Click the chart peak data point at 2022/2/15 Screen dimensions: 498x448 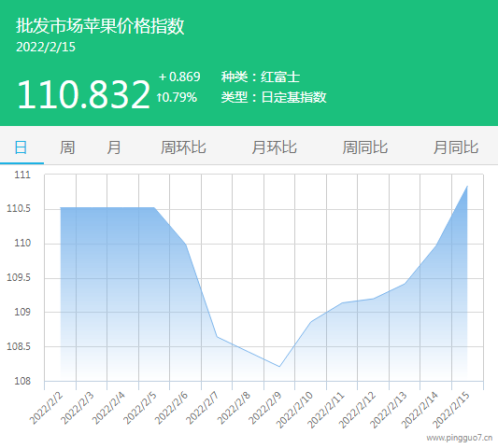click(x=467, y=187)
